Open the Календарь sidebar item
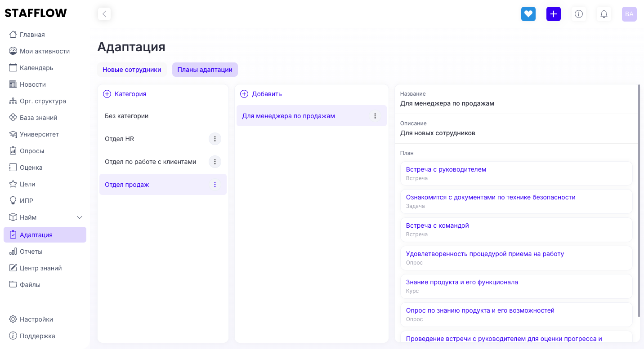 coord(36,68)
